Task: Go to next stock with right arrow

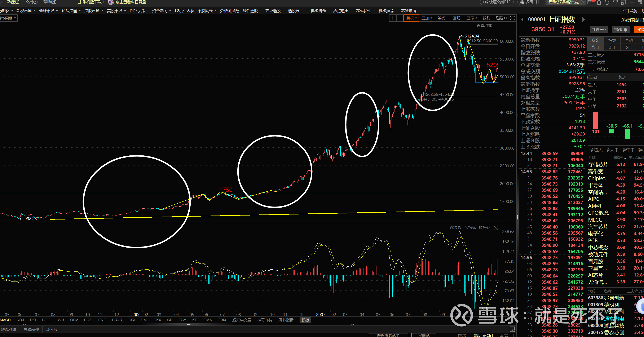Action: pos(583,19)
